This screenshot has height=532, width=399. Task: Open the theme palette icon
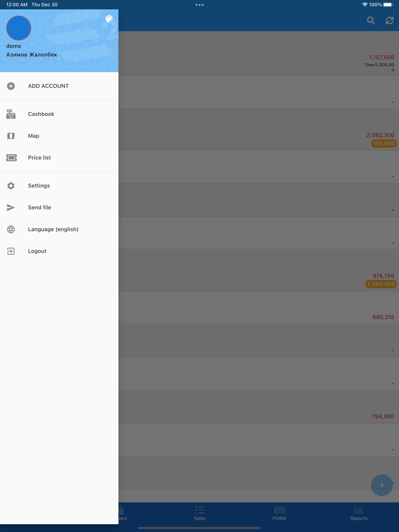click(109, 19)
